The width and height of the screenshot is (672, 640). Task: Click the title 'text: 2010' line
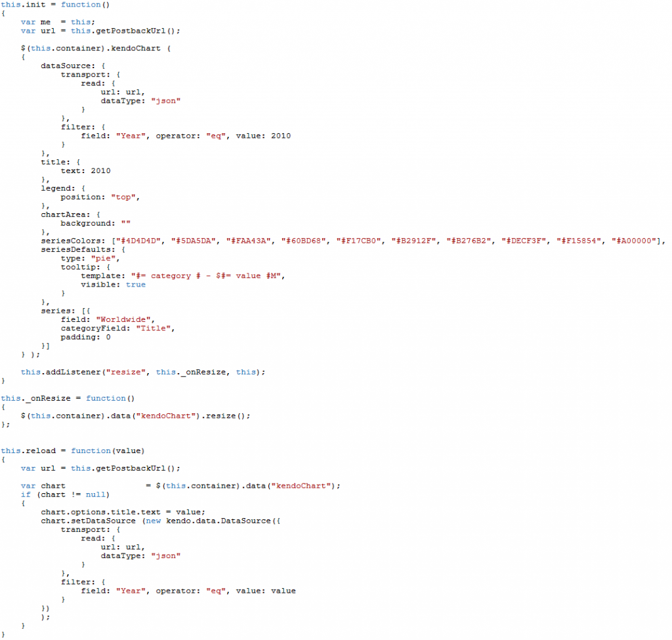tap(86, 171)
